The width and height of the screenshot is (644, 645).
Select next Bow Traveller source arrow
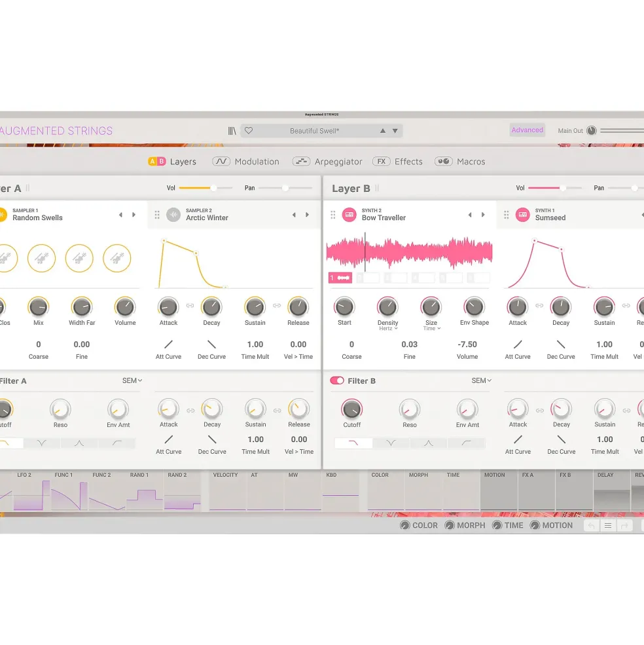[483, 215]
